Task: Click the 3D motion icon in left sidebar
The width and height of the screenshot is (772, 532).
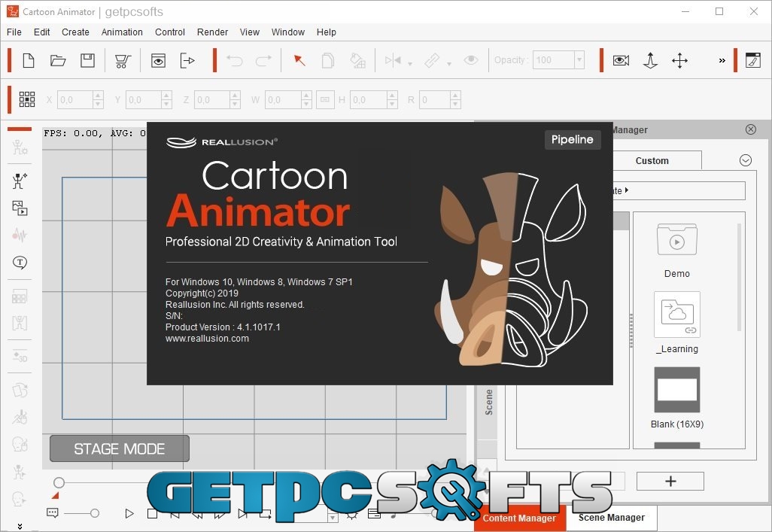Action: pos(20,356)
